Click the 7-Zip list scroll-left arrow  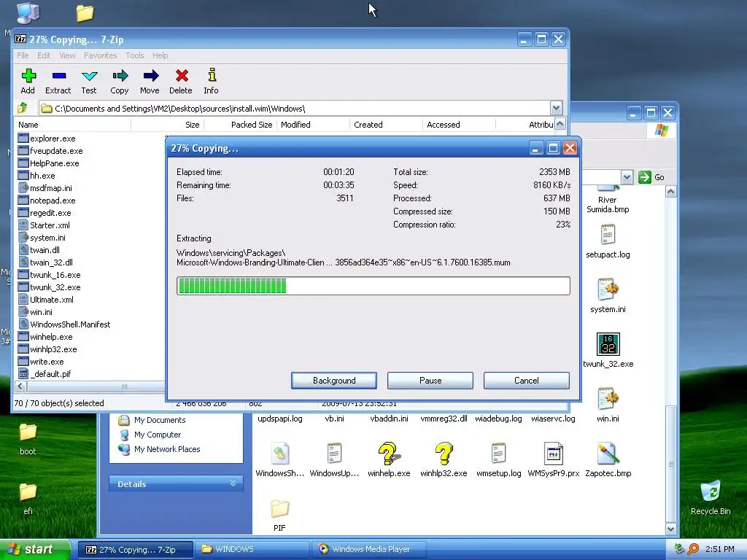point(20,386)
